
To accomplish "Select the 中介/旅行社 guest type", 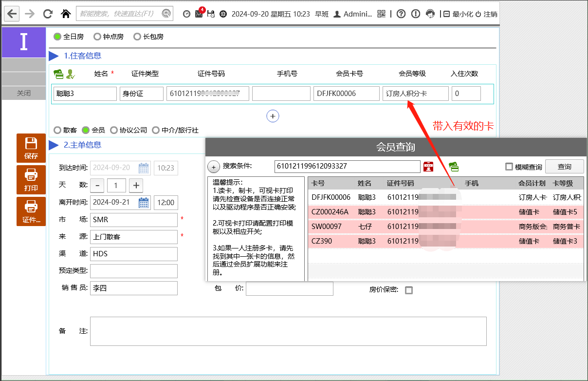I will (175, 130).
